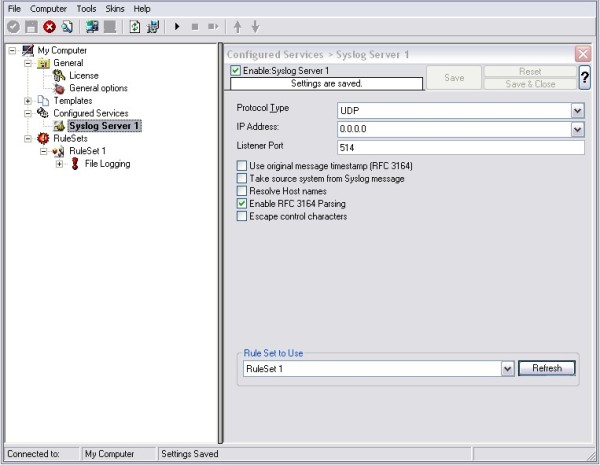Click the network computers toolbar icon
Screen dimensions: 600x465
pyautogui.click(x=92, y=27)
